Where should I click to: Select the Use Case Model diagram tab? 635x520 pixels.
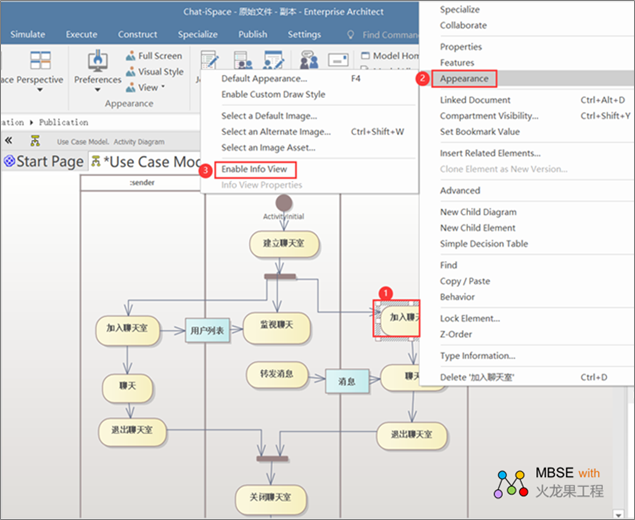(x=145, y=162)
